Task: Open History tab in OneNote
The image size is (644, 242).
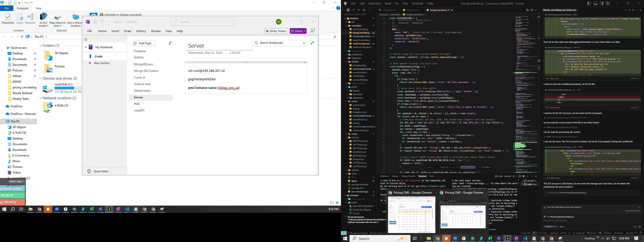Action: pos(141,31)
